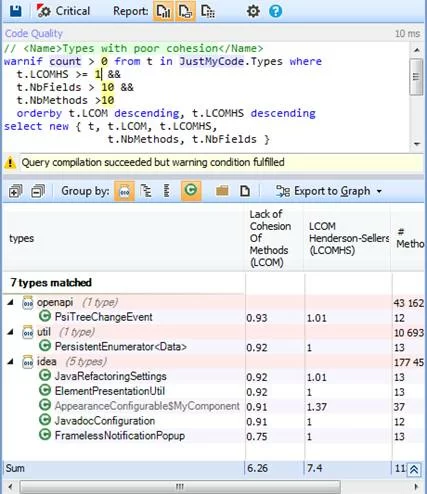Toggle group by type green icon

(191, 191)
